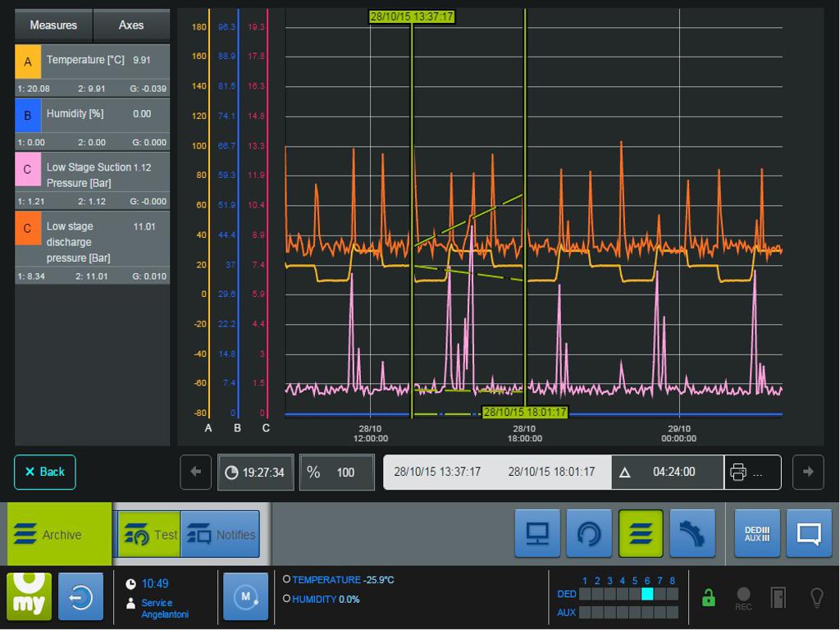This screenshot has height=630, width=840.
Task: Open the zoom percent 100 control
Action: click(x=337, y=472)
